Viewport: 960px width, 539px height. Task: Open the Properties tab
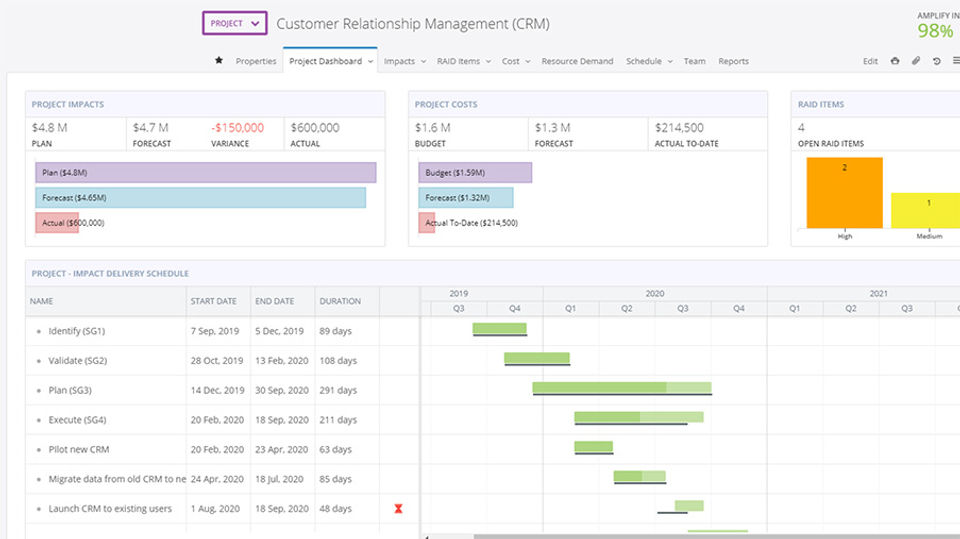click(x=256, y=61)
